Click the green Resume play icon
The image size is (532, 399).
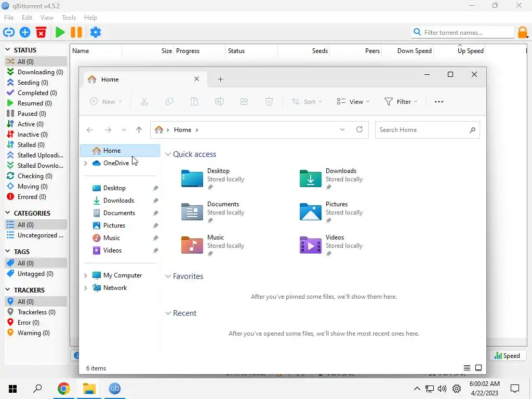(x=60, y=33)
